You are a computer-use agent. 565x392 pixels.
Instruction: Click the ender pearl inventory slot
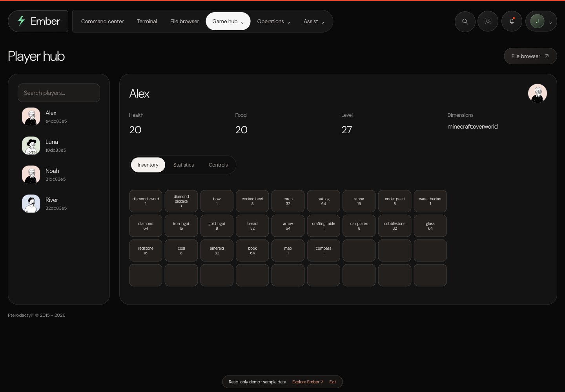pyautogui.click(x=395, y=201)
